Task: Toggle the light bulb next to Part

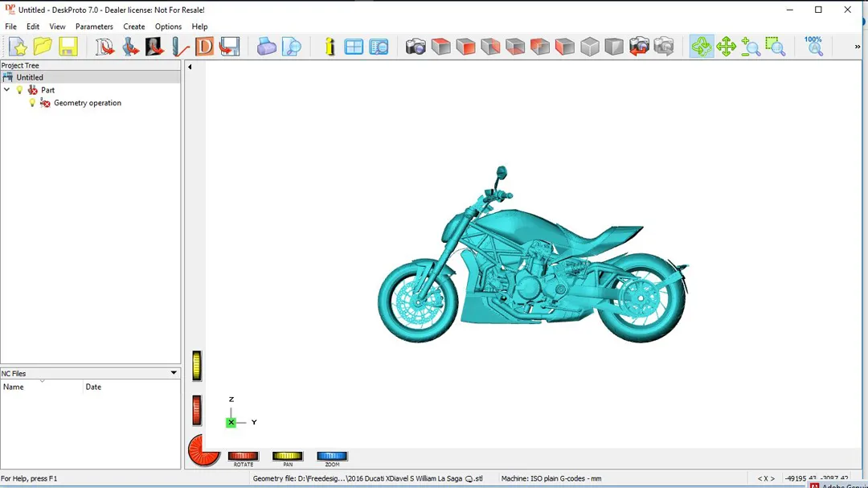Action: coord(19,90)
